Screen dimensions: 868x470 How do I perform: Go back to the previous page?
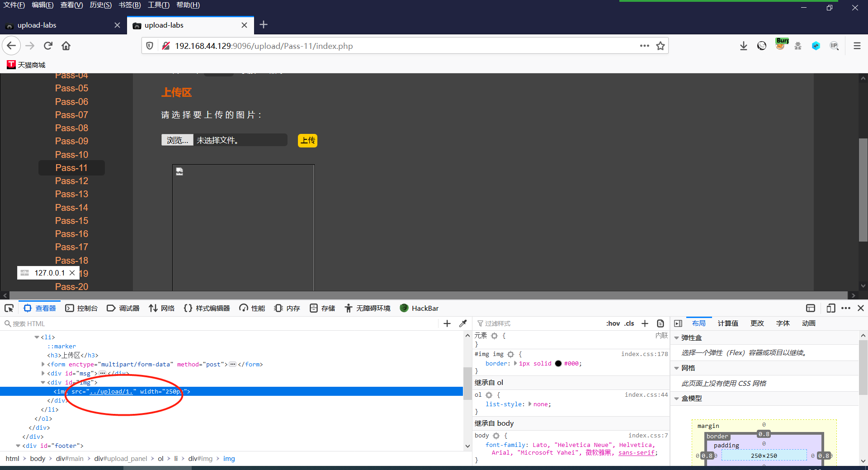tap(12, 46)
